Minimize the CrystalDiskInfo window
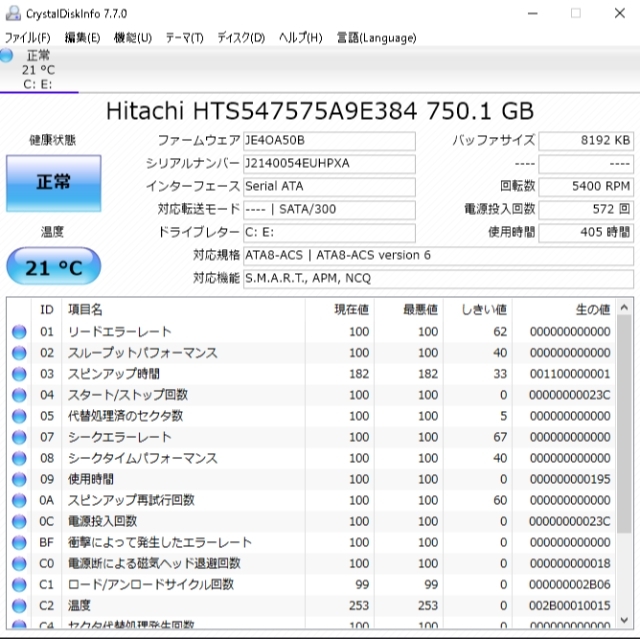 [x=533, y=13]
